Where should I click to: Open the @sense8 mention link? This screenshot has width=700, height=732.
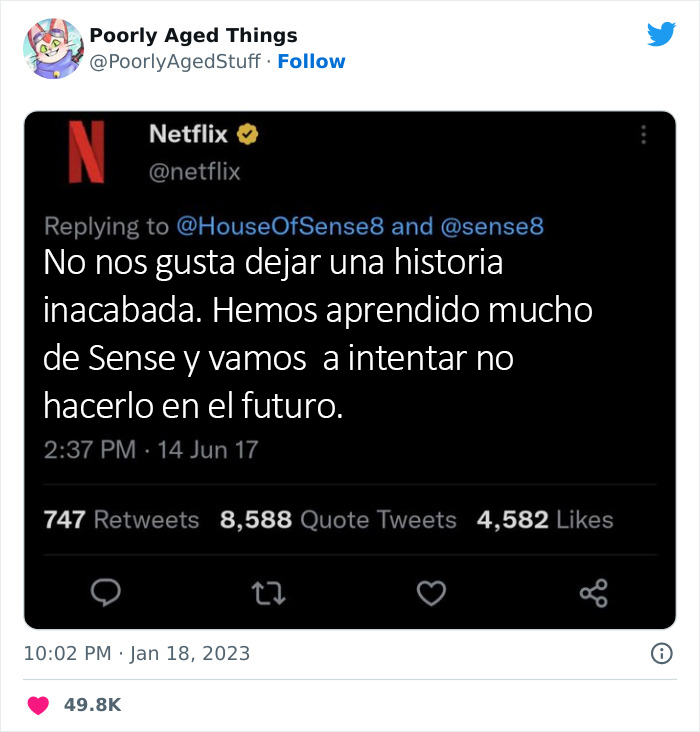pyautogui.click(x=492, y=226)
